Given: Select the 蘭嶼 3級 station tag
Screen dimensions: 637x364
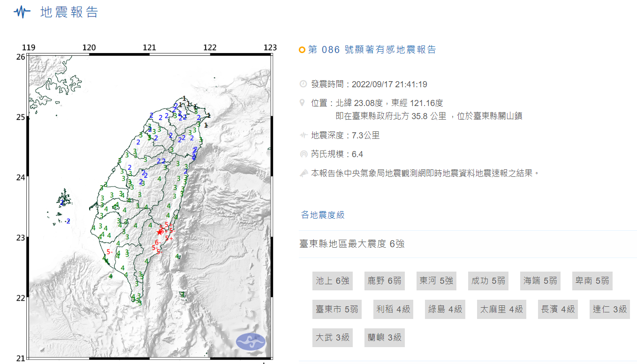Looking at the screenshot, I should pos(384,337).
